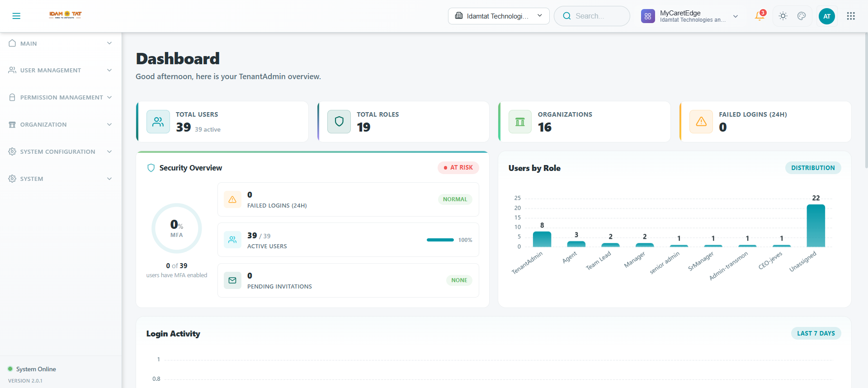Viewport: 868px width, 388px height.
Task: Click the Organization sidebar icon
Action: pyautogui.click(x=12, y=124)
